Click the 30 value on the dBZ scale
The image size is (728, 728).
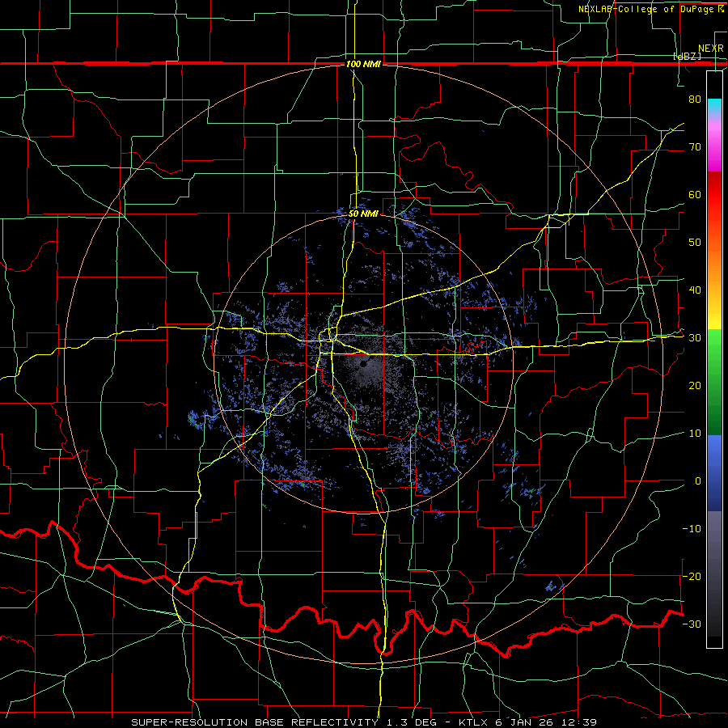695,338
